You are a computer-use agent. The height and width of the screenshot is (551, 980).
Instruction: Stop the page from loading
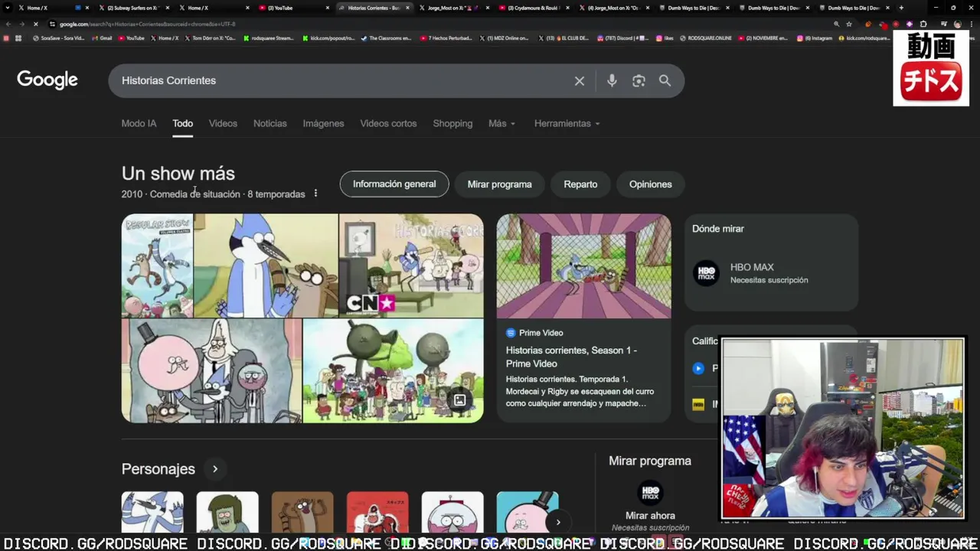coord(35,24)
